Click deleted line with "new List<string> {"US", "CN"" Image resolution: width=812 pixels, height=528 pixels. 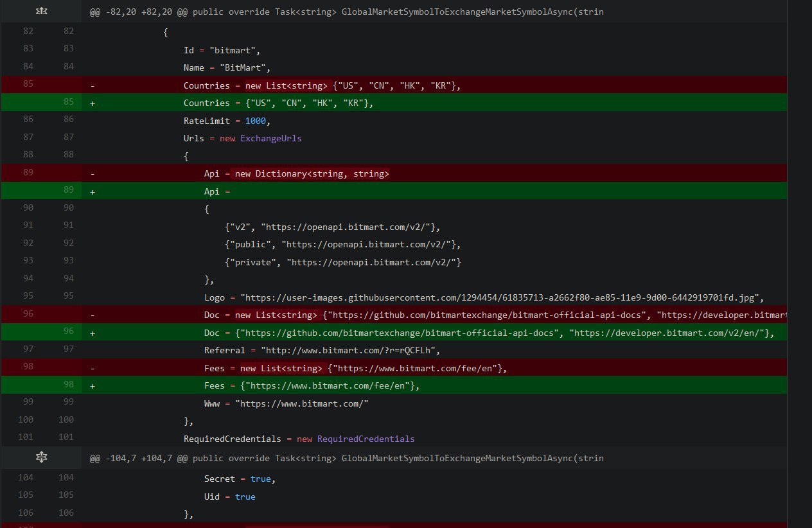[322, 85]
